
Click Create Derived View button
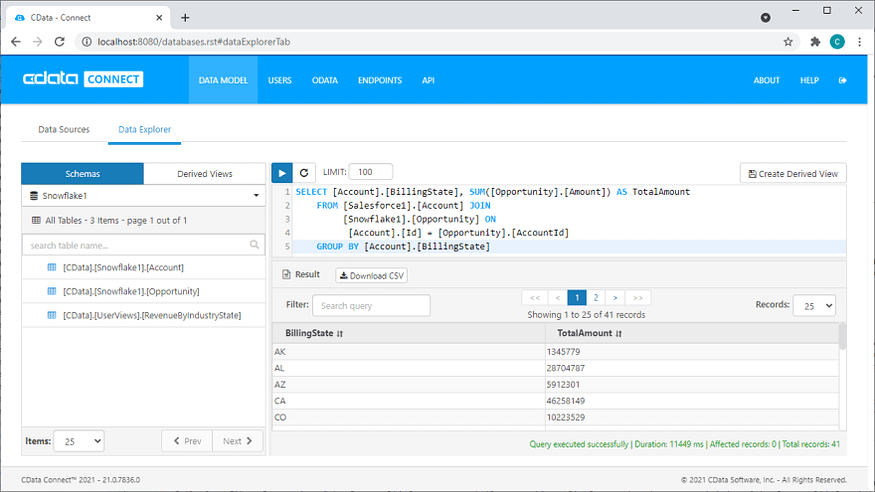pos(793,173)
